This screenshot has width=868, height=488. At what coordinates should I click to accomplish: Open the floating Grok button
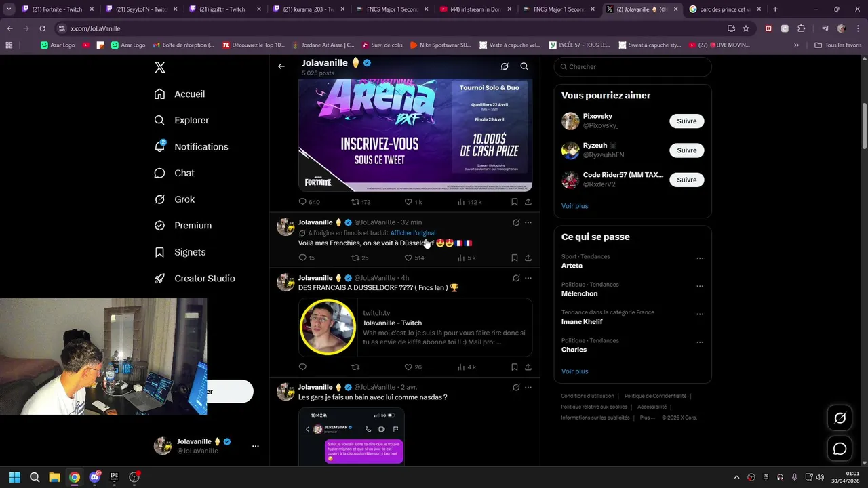pyautogui.click(x=840, y=418)
